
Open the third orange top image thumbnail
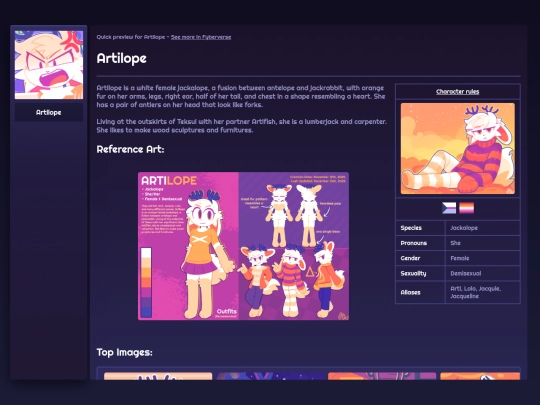(x=382, y=376)
